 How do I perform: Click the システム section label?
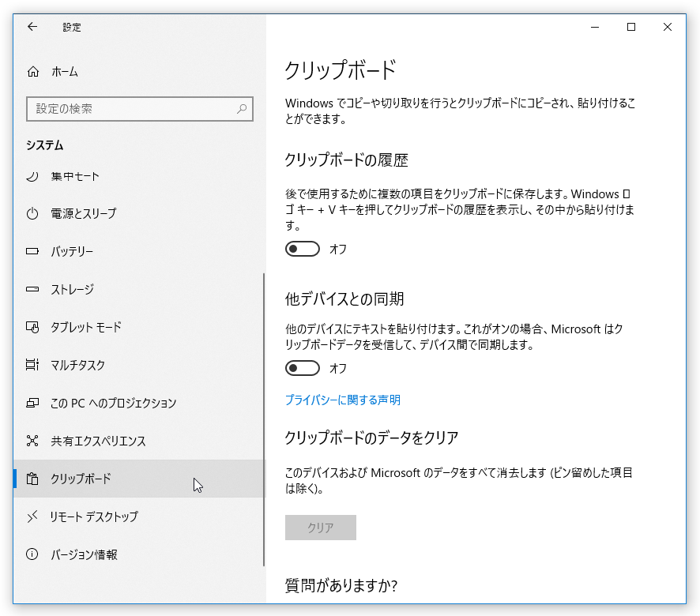pyautogui.click(x=45, y=145)
